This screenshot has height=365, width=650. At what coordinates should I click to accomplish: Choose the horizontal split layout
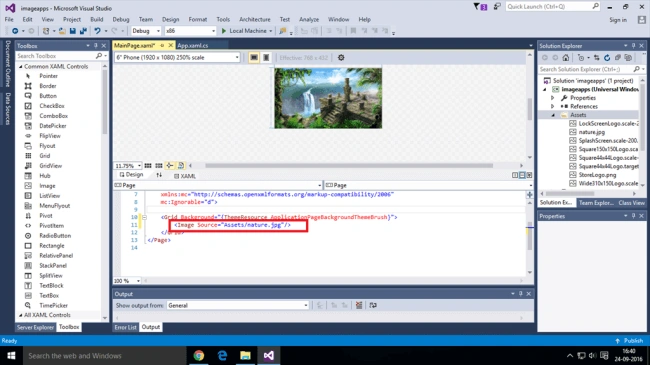click(x=522, y=175)
